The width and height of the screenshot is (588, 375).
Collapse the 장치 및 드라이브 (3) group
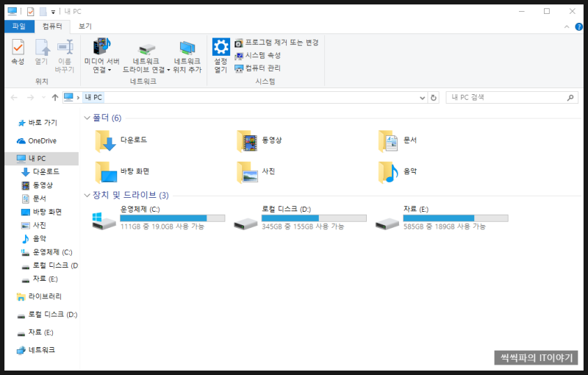click(87, 196)
